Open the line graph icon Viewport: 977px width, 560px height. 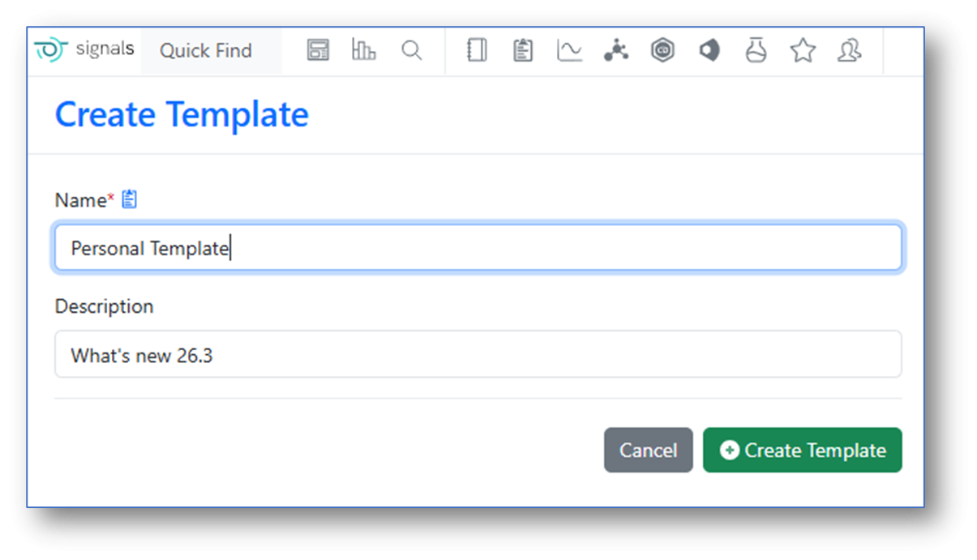[569, 51]
